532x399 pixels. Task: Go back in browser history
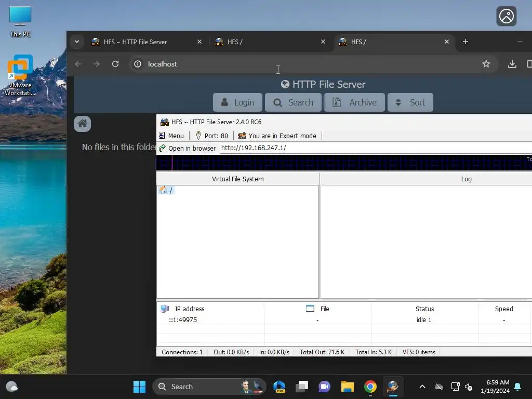click(78, 64)
